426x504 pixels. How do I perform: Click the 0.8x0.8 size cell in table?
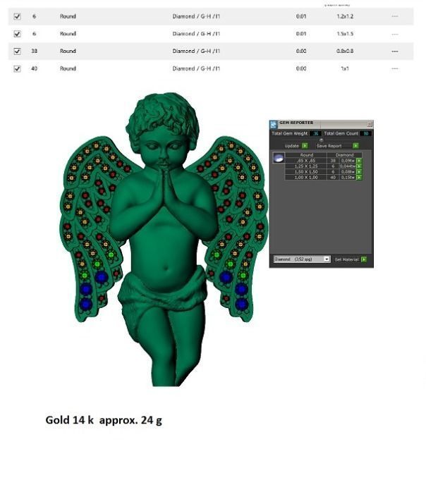pyautogui.click(x=345, y=51)
